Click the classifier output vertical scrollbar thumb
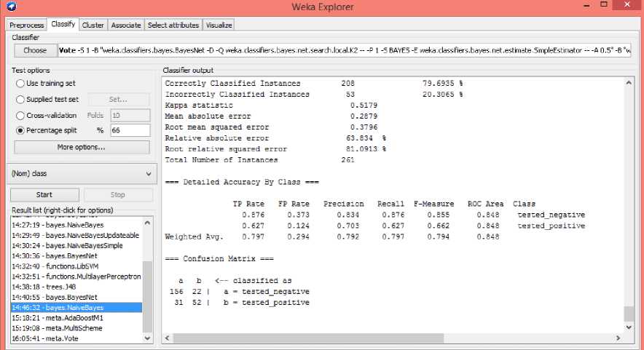This screenshot has height=350, width=644. [629, 314]
